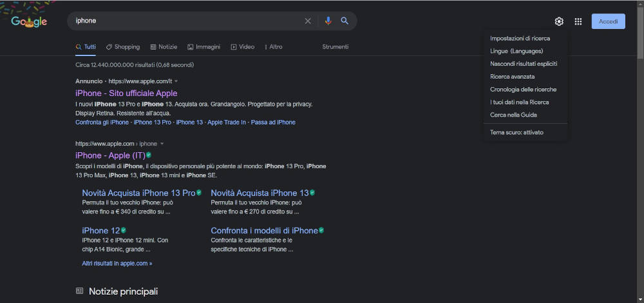Expand the ad options arrow next to apple.com/it

coord(176,81)
